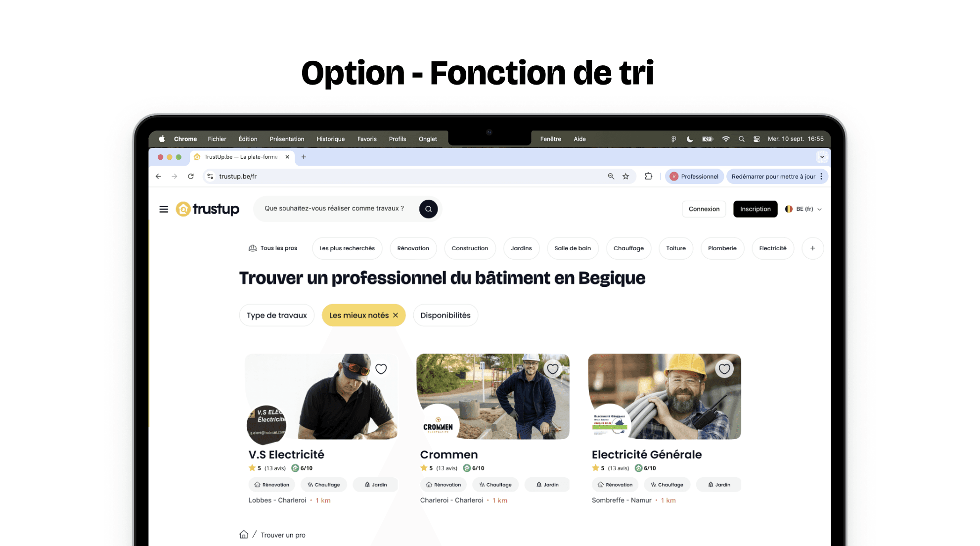
Task: Expand the BE (fr) language selector
Action: point(803,209)
